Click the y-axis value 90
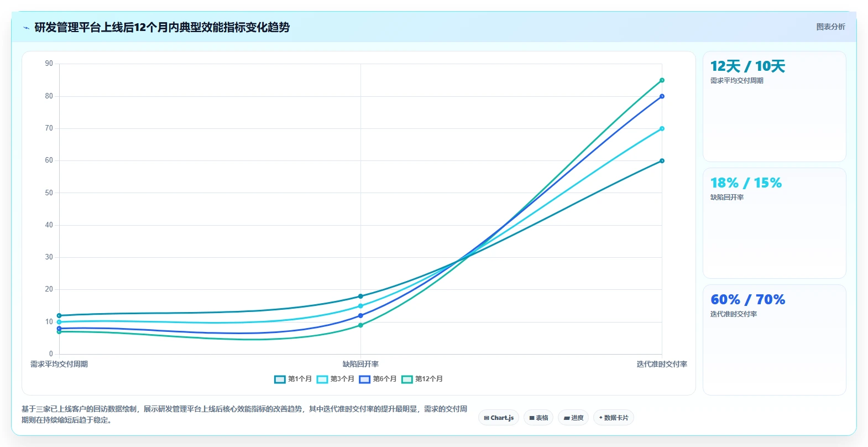This screenshot has height=447, width=868. 49,64
